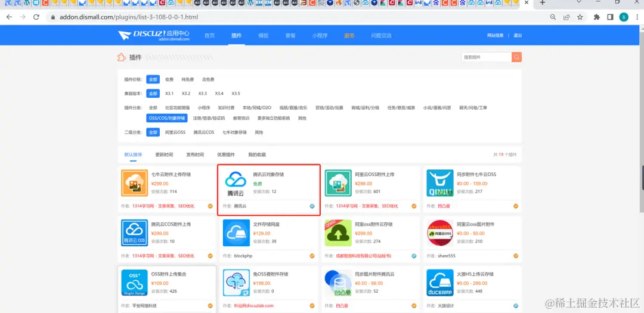Open the Chrome profile avatar
Screen dimensions: 644x313
tap(624, 17)
